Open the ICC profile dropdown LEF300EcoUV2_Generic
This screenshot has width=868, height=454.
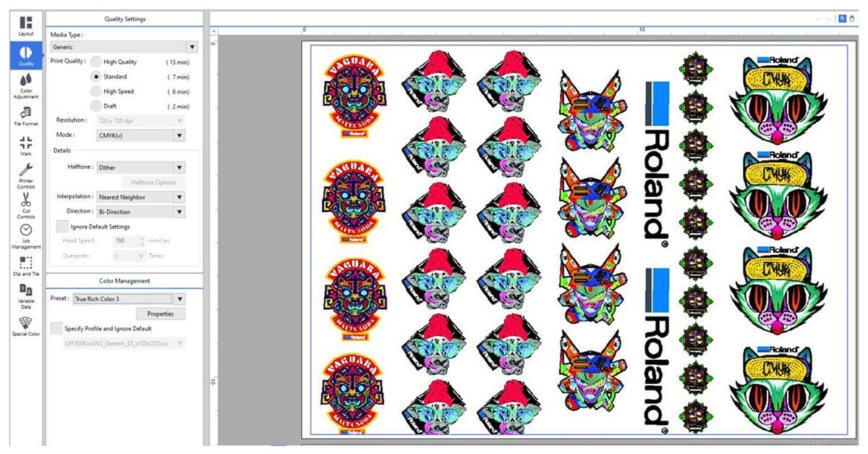[x=124, y=342]
